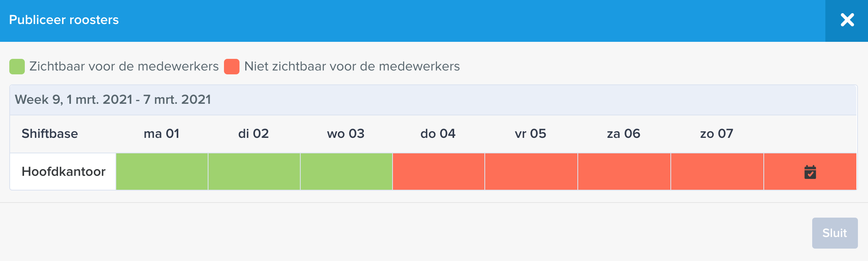Click the Shiftbase column header
This screenshot has width=868, height=261.
tap(50, 134)
